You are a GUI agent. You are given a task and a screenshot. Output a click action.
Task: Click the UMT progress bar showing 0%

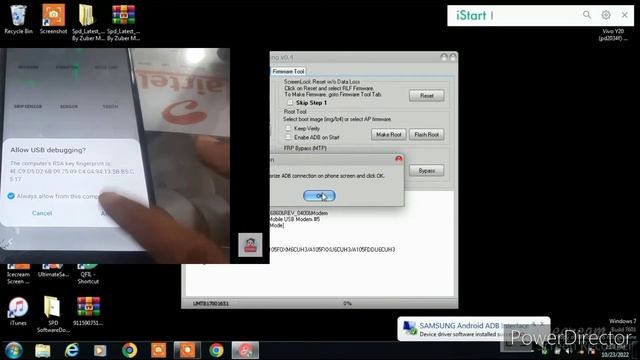[347, 304]
